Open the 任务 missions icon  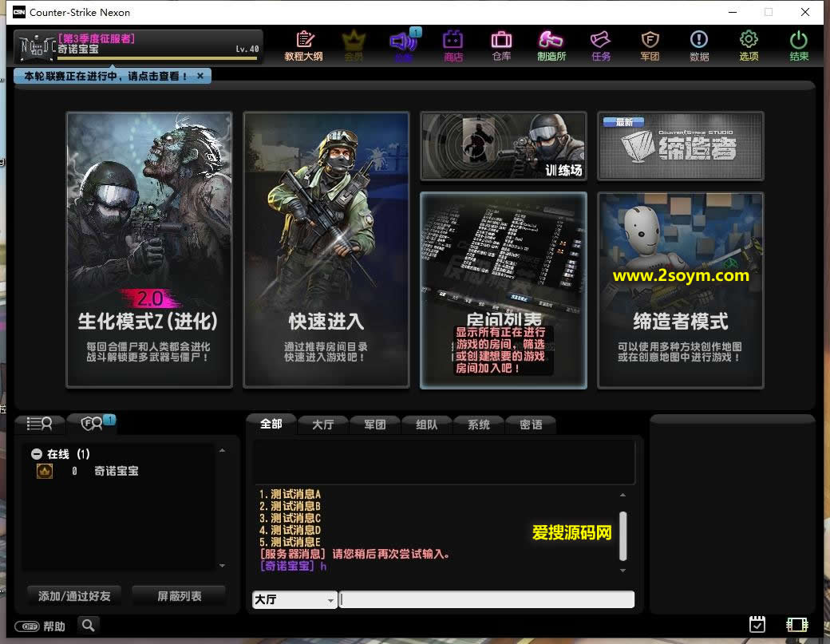click(601, 45)
